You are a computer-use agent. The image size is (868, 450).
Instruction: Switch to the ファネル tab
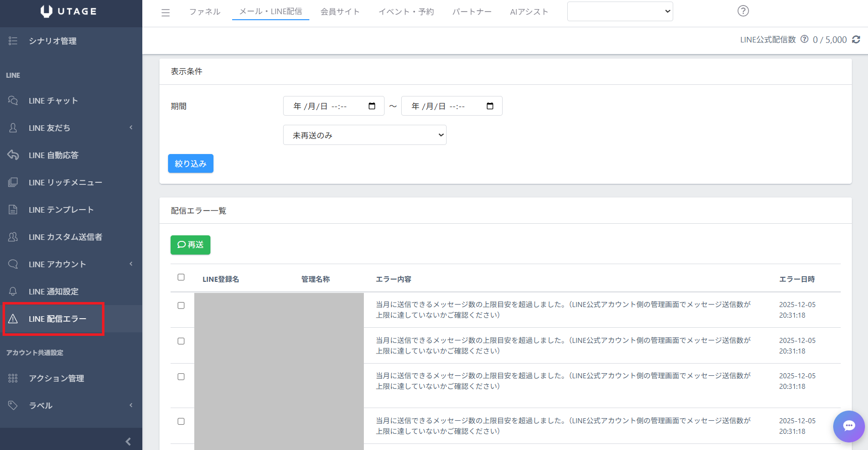click(x=204, y=12)
